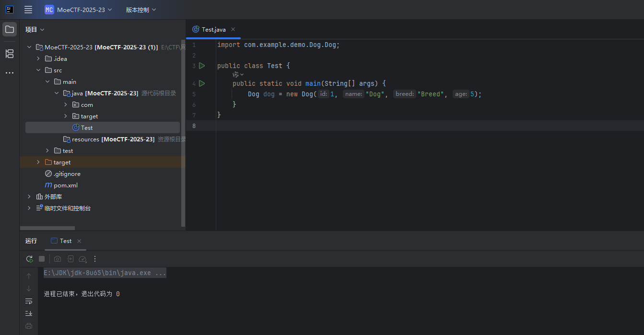Open the MoeCTF-2025-23 project dropdown
The width and height of the screenshot is (644, 335).
click(79, 10)
